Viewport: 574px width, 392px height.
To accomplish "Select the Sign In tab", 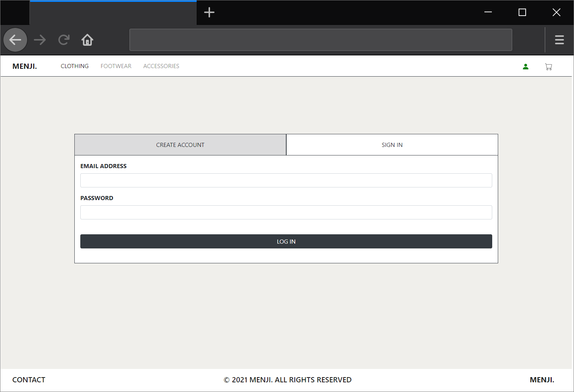I will (x=392, y=145).
